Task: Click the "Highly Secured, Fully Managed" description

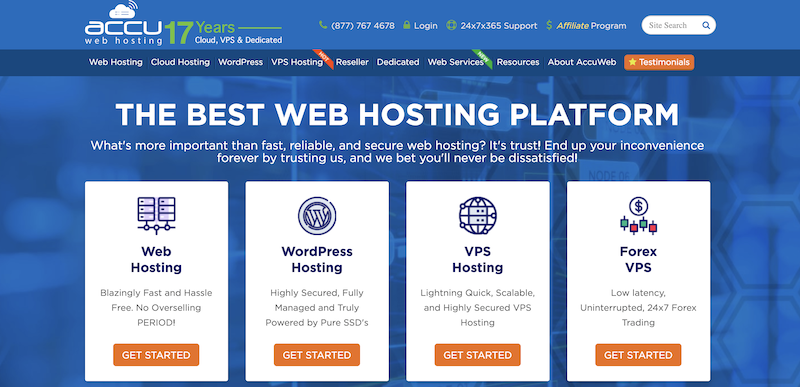Action: coord(317,308)
